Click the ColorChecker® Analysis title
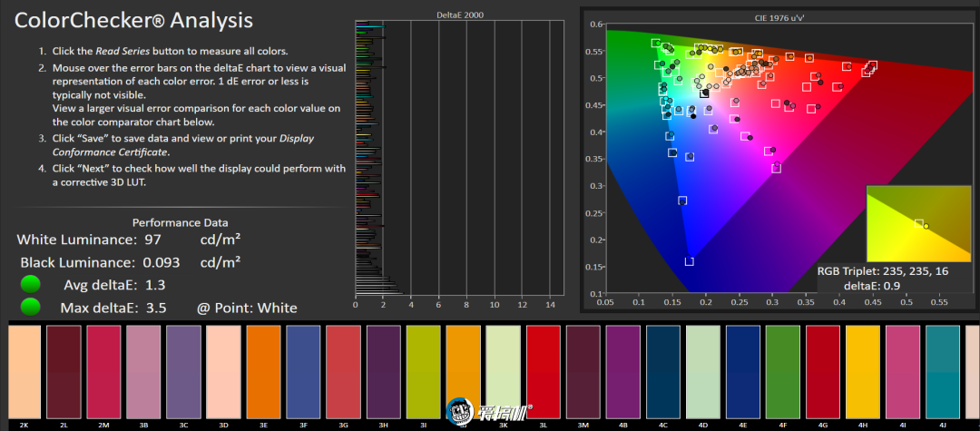Viewport: 980px width, 431px height. click(133, 21)
